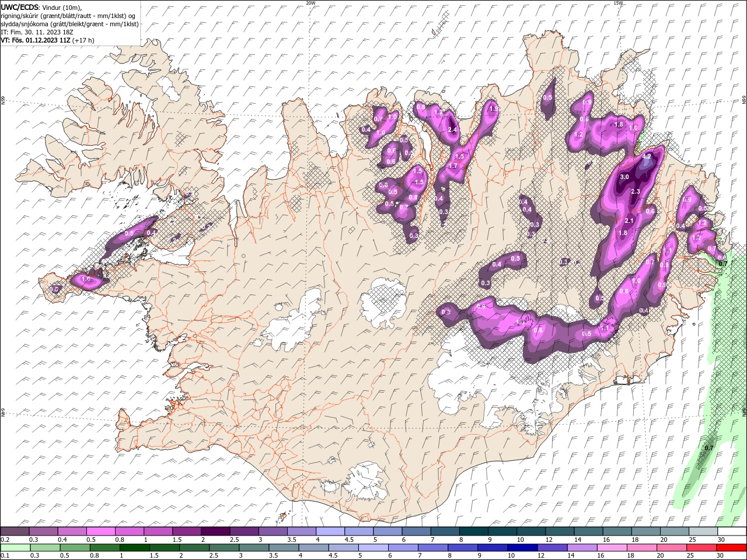The height and width of the screenshot is (560, 747).
Task: Click the bright red rain swatch at 30
Action: (x=731, y=548)
